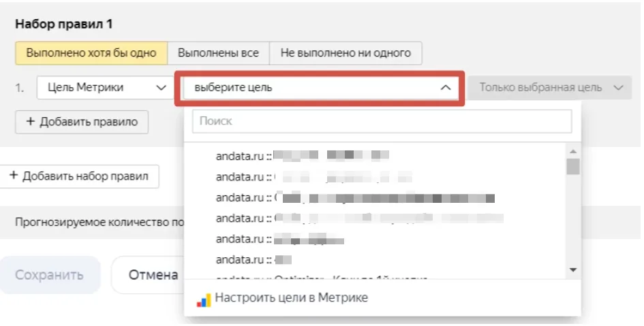Open the 'Цель Метрики' rule type dropdown
Image resolution: width=644 pixels, height=326 pixels.
click(106, 87)
